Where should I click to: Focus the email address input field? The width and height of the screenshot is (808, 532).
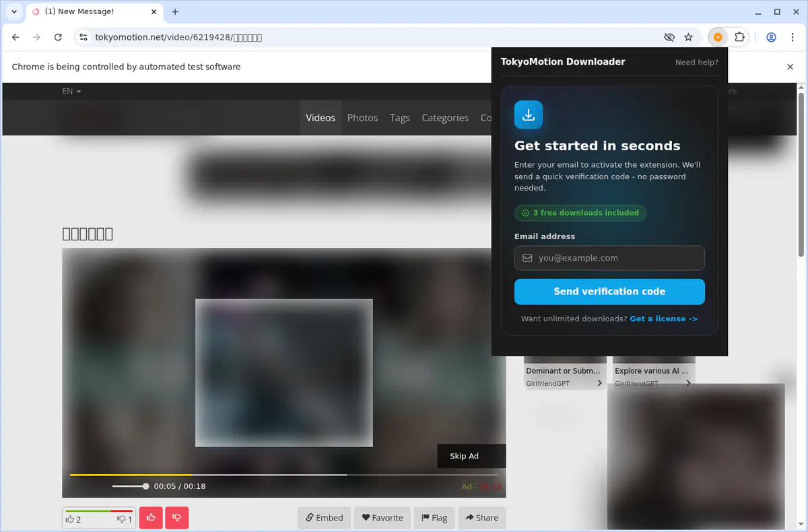(609, 258)
